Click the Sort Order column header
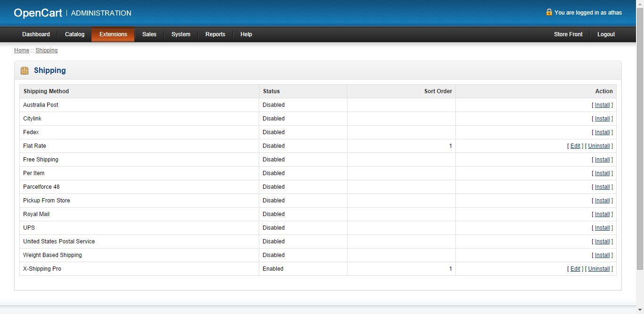 [x=438, y=91]
